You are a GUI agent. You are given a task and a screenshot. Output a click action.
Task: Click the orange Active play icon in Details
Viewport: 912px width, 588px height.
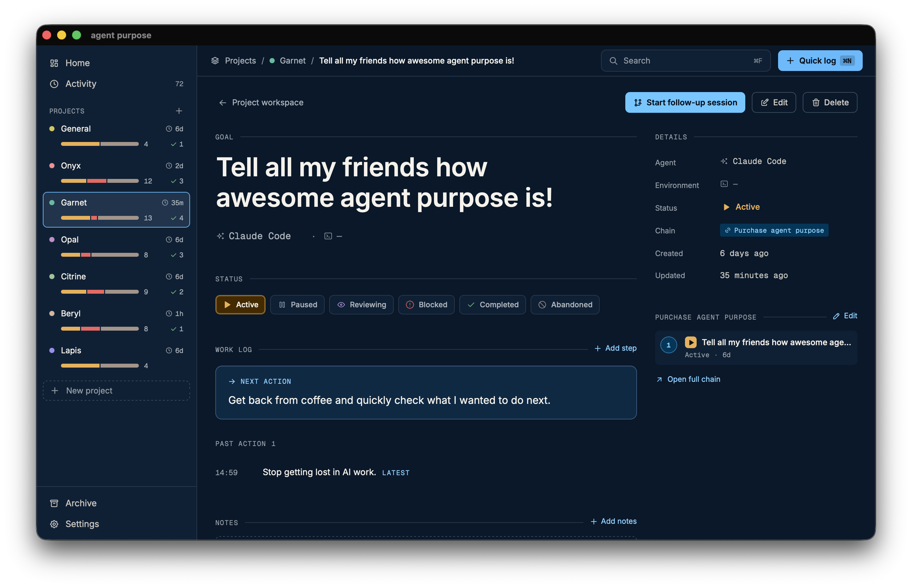726,207
